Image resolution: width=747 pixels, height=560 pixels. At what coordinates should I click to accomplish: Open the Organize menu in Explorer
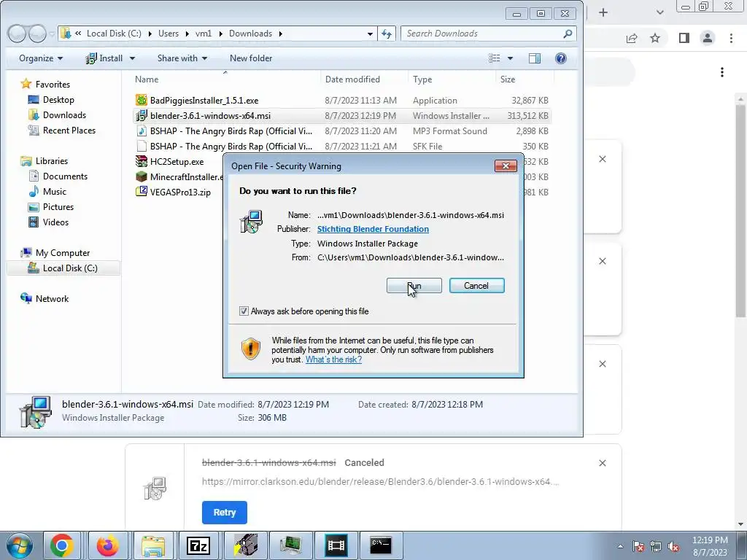[41, 58]
